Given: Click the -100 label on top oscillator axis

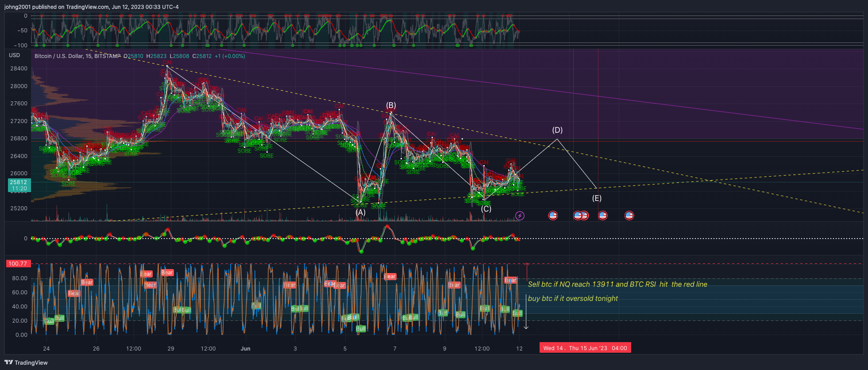Looking at the screenshot, I should point(20,46).
